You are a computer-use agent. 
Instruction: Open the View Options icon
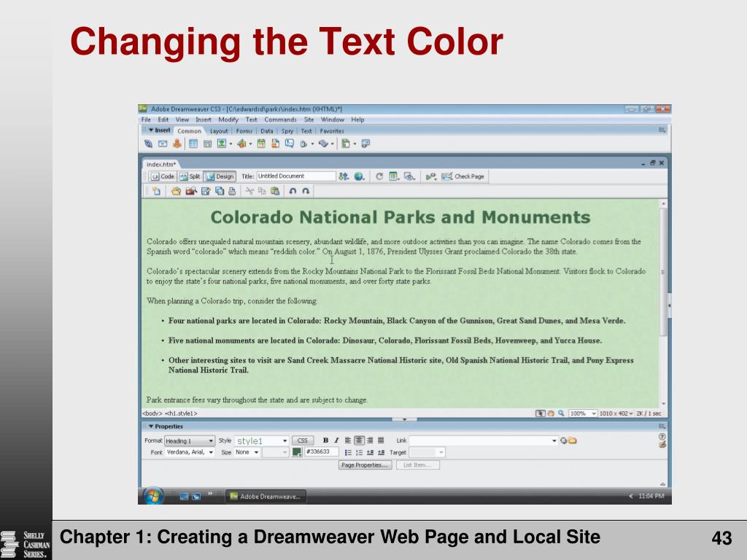[x=394, y=176]
